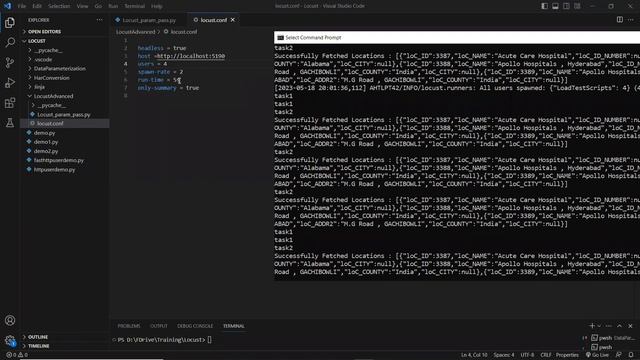Close the terminal panel

(630, 326)
